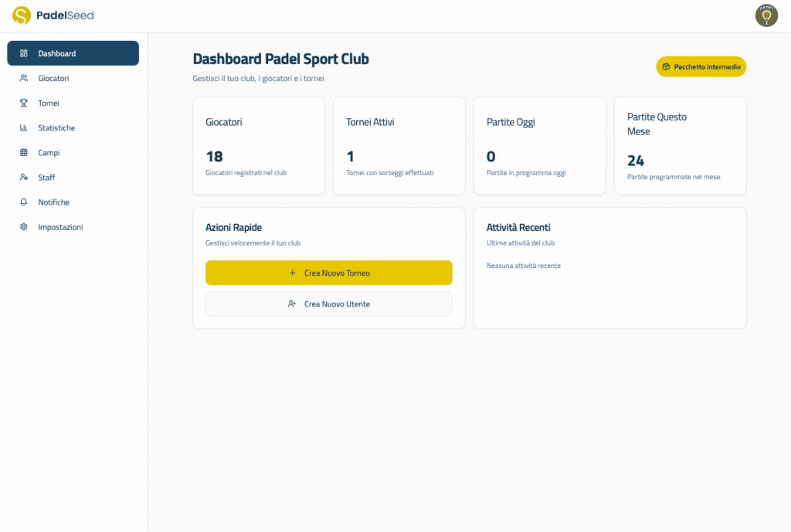The width and height of the screenshot is (791, 532).
Task: Open the Impostazioni gear icon
Action: click(22, 226)
